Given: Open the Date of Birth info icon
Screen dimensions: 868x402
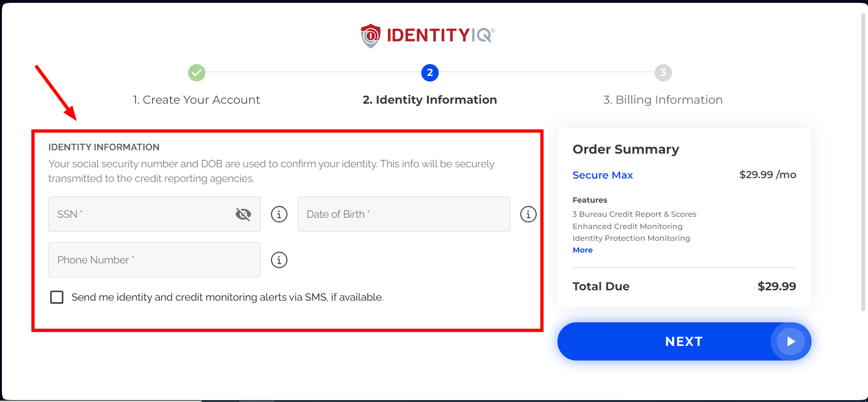Looking at the screenshot, I should 528,214.
